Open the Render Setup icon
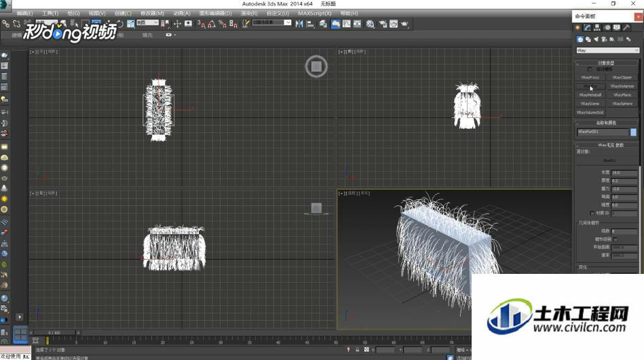Viewport: 644px width, 360px height. pos(383,24)
